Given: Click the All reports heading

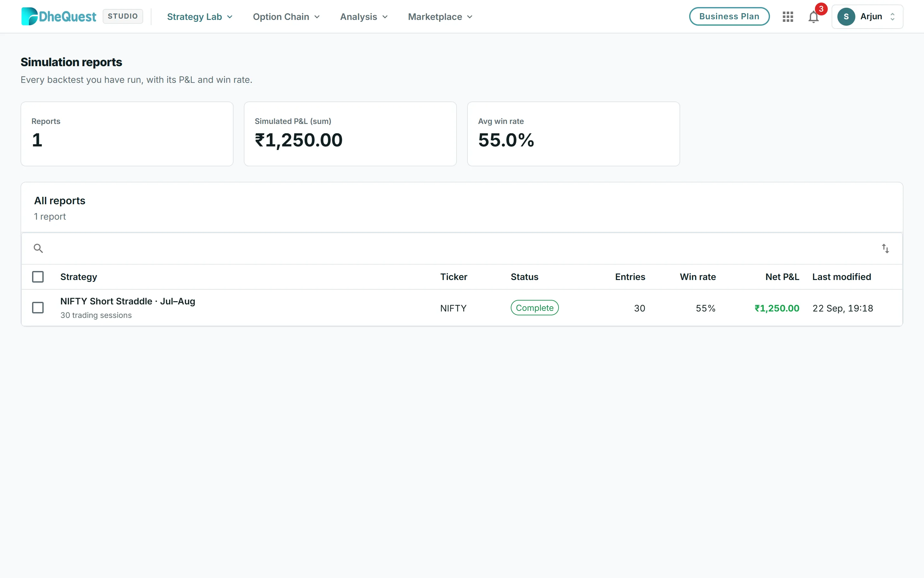Looking at the screenshot, I should coord(60,201).
